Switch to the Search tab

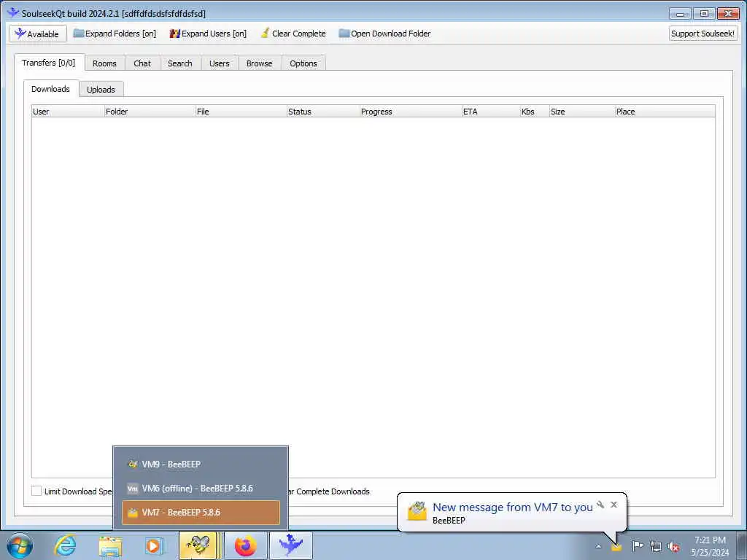[180, 63]
